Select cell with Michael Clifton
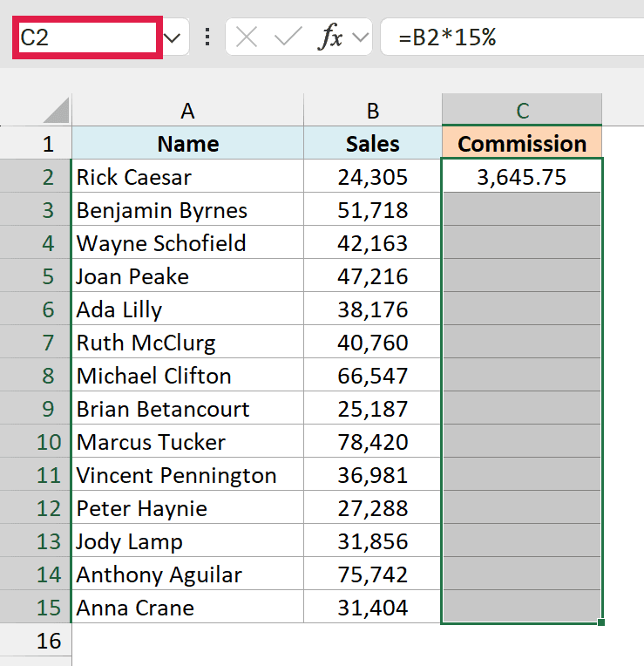Screen dimensions: 644x666 coord(187,376)
